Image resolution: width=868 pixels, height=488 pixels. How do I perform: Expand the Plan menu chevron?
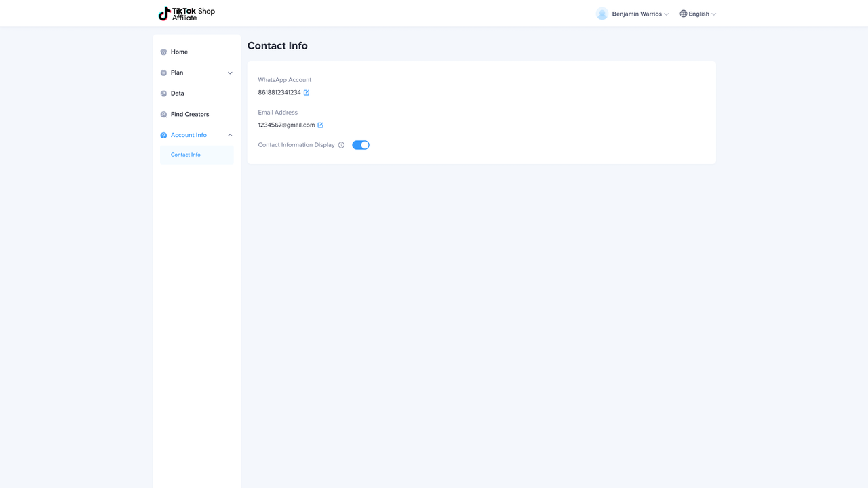pyautogui.click(x=230, y=73)
